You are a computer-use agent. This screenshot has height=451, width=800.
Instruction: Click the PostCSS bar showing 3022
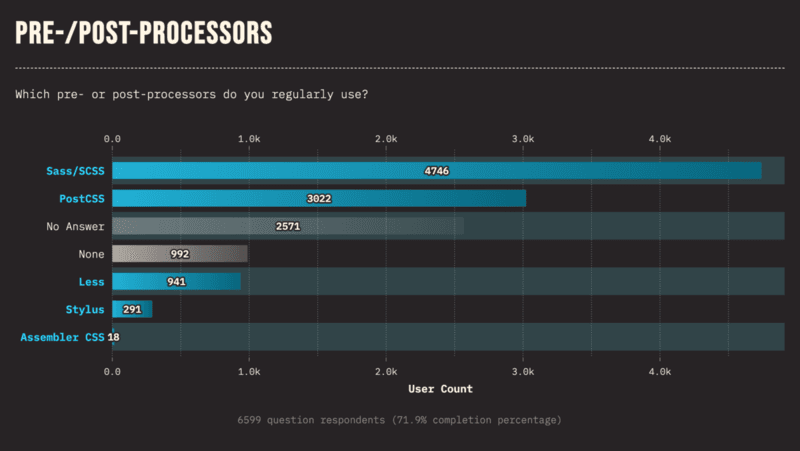point(319,198)
